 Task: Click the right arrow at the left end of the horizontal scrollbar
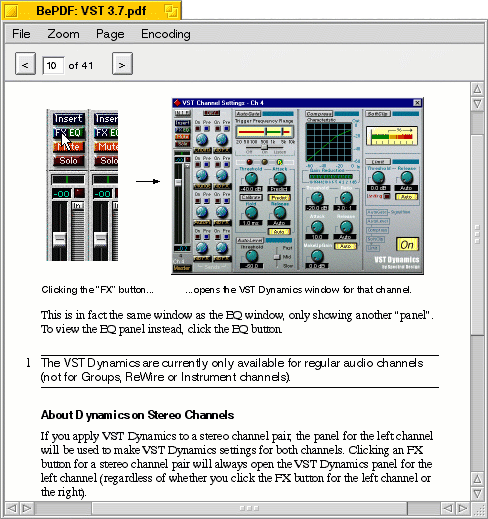click(26, 508)
